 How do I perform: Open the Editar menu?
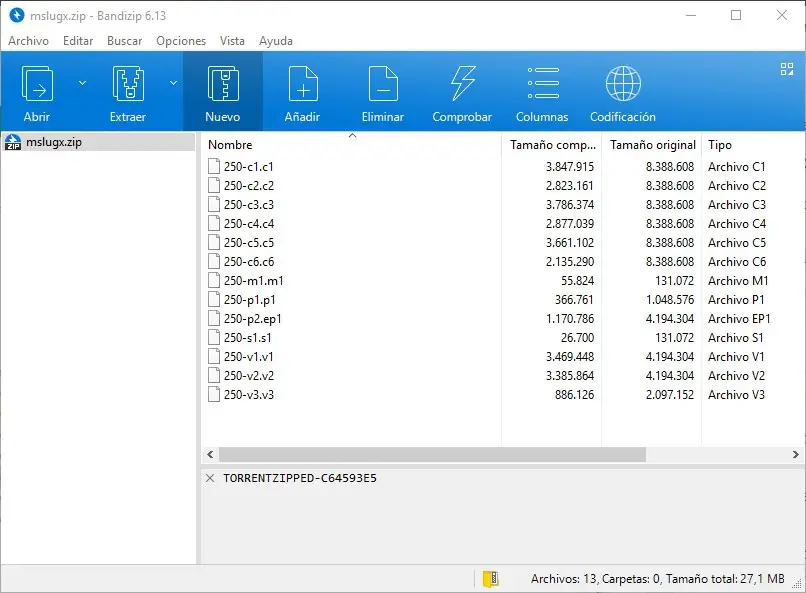click(x=78, y=41)
